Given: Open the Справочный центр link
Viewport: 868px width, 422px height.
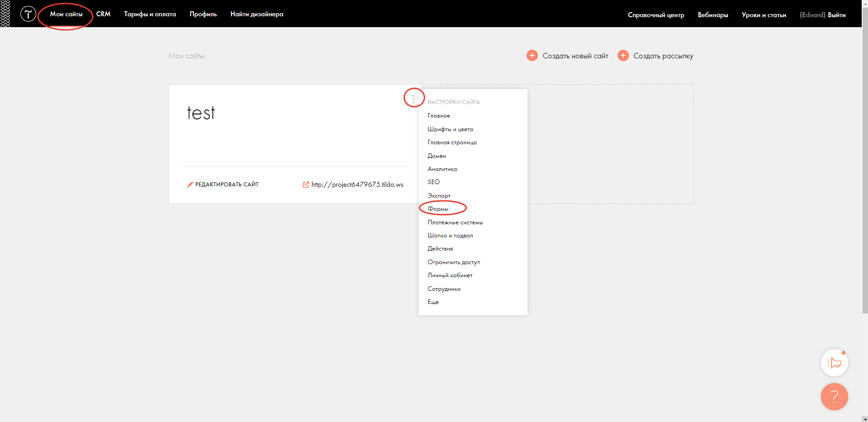Looking at the screenshot, I should tap(656, 15).
